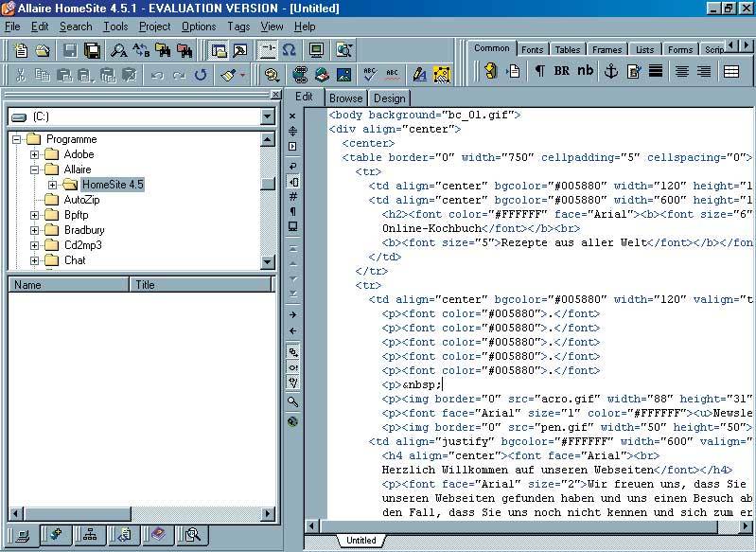Open the Find (magnifier with A) tool

tap(118, 50)
